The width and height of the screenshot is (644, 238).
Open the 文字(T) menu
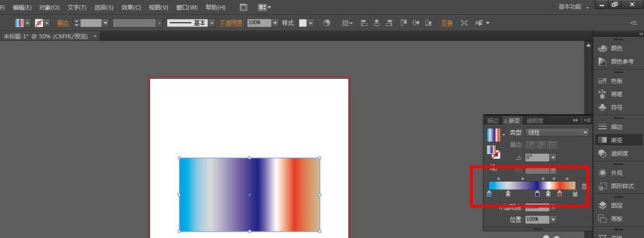click(77, 7)
